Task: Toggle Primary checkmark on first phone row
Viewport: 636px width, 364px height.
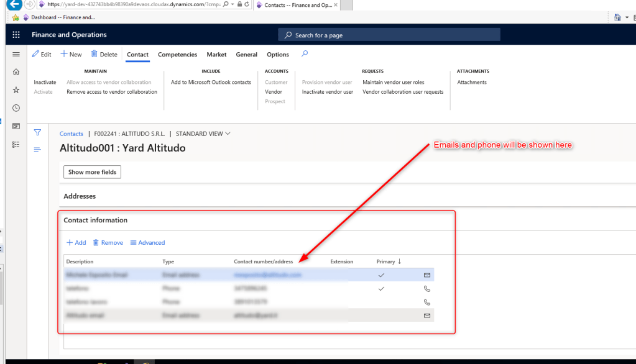Action: click(381, 288)
